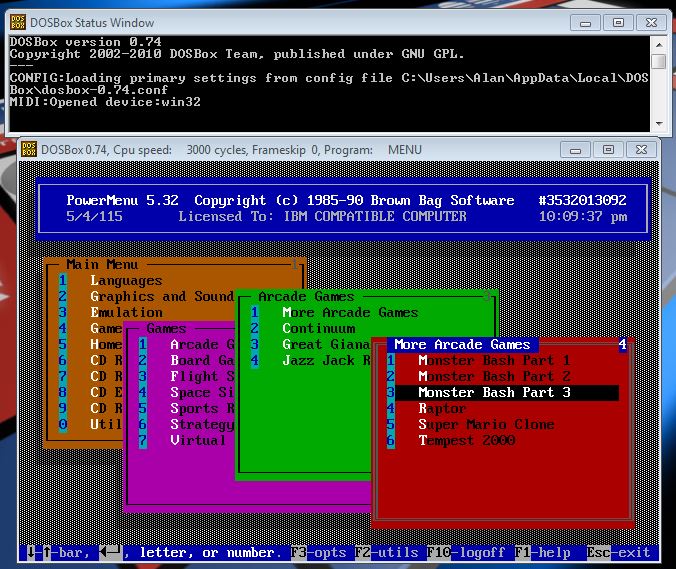Click scroll down arrow in Status Window

[659, 124]
